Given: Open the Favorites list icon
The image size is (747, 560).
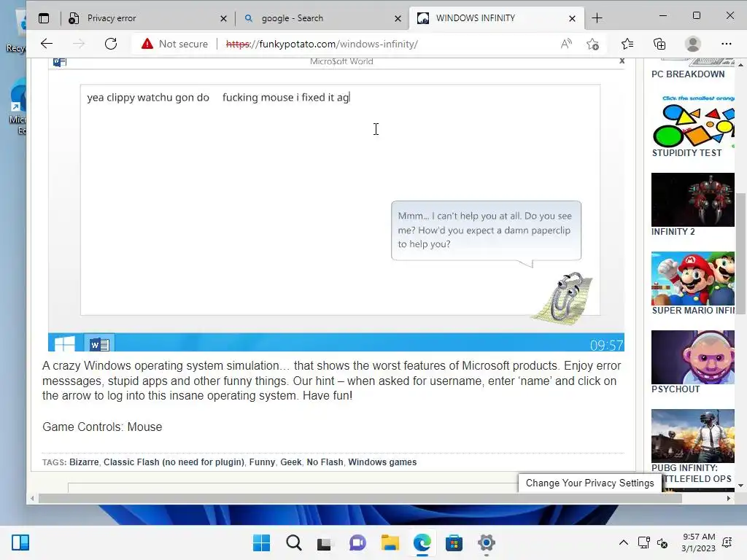Looking at the screenshot, I should 627,44.
